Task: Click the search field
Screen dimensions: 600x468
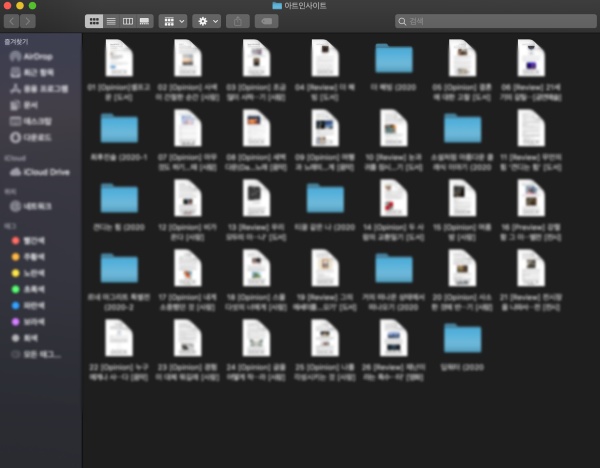Action: 496,21
